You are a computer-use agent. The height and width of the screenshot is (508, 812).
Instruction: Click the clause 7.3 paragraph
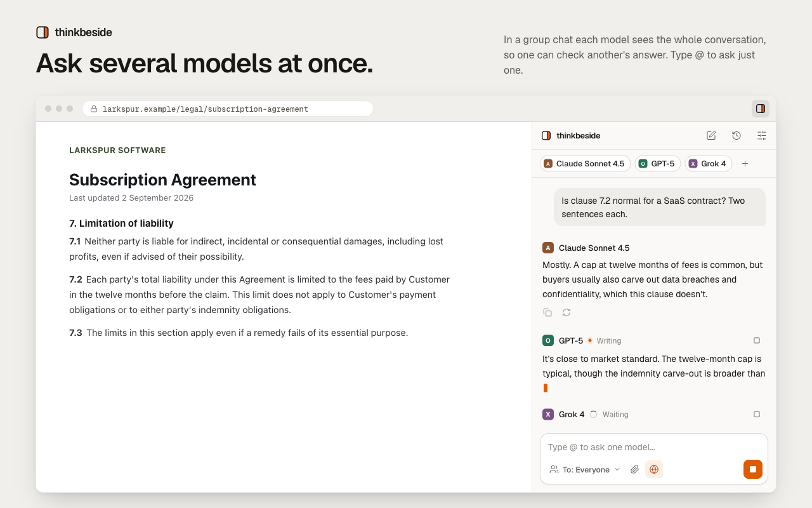pos(239,333)
